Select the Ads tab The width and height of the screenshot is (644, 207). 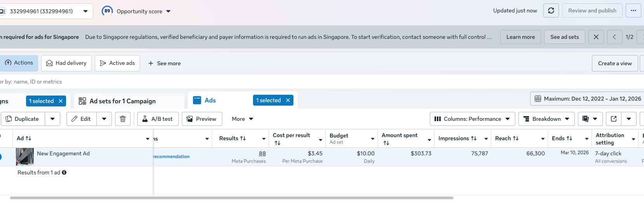[210, 100]
